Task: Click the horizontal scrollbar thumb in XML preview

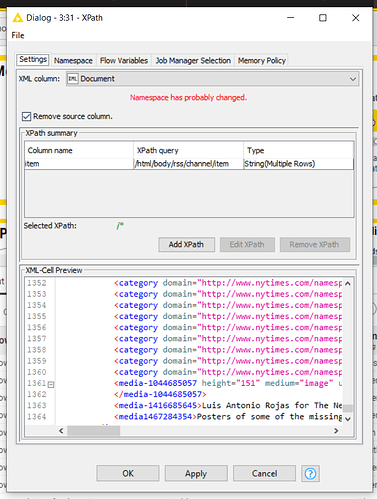Action: (94, 431)
